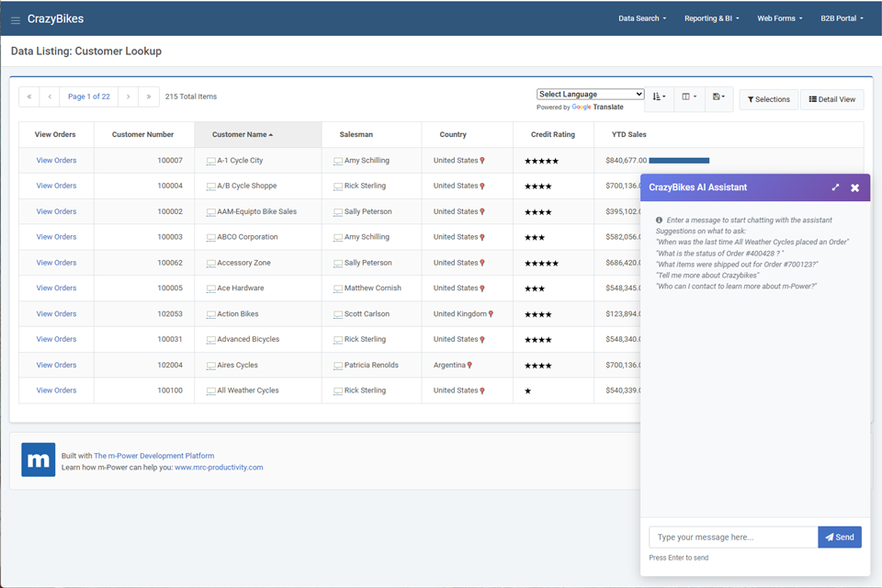Open the navigation hamburger menu beside CrazyBikes

[15, 18]
